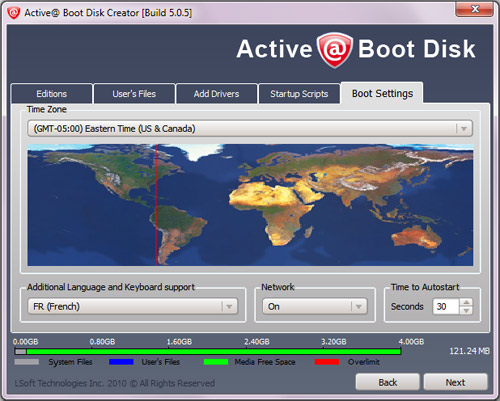Viewport: 500px width, 401px height.
Task: Click the 121.24 MB size text
Action: click(x=469, y=351)
